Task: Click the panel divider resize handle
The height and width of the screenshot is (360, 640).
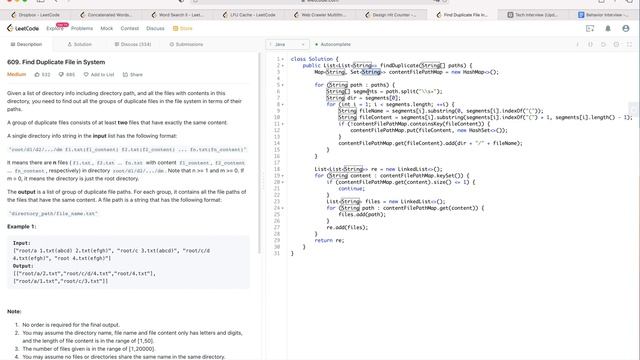Action: pyautogui.click(x=263, y=182)
